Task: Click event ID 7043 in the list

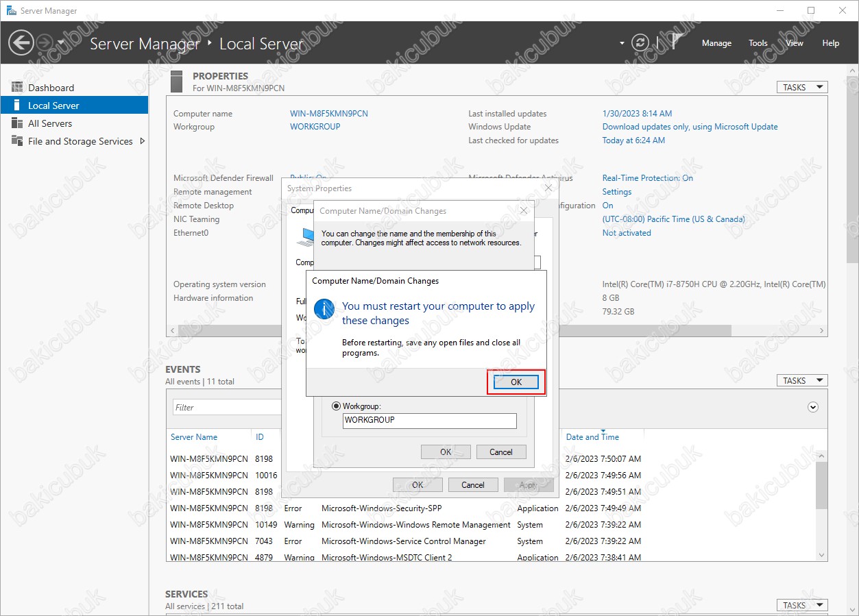Action: pos(264,541)
